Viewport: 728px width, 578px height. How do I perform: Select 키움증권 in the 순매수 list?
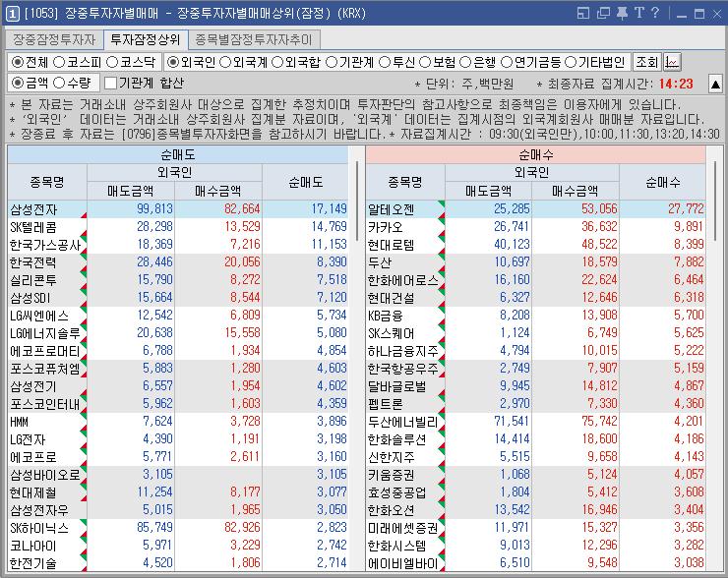tap(392, 475)
